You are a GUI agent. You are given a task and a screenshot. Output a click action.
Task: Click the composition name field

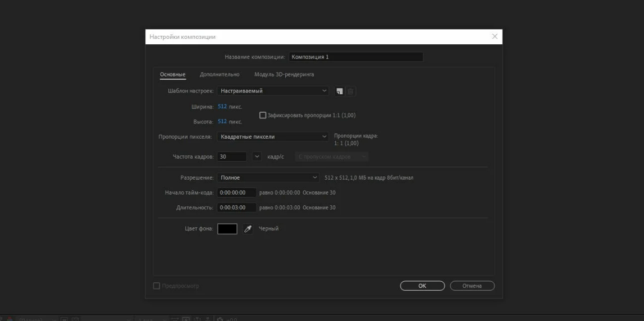coord(355,57)
